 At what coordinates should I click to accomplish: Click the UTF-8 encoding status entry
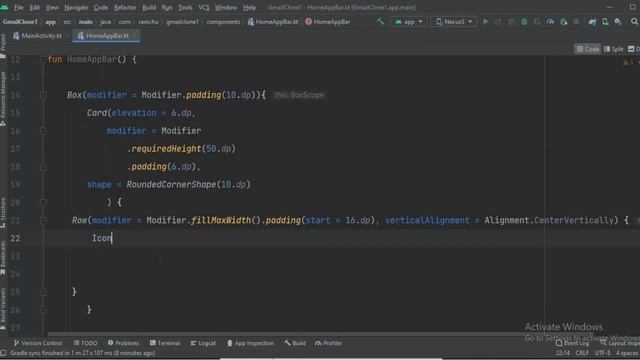click(602, 353)
